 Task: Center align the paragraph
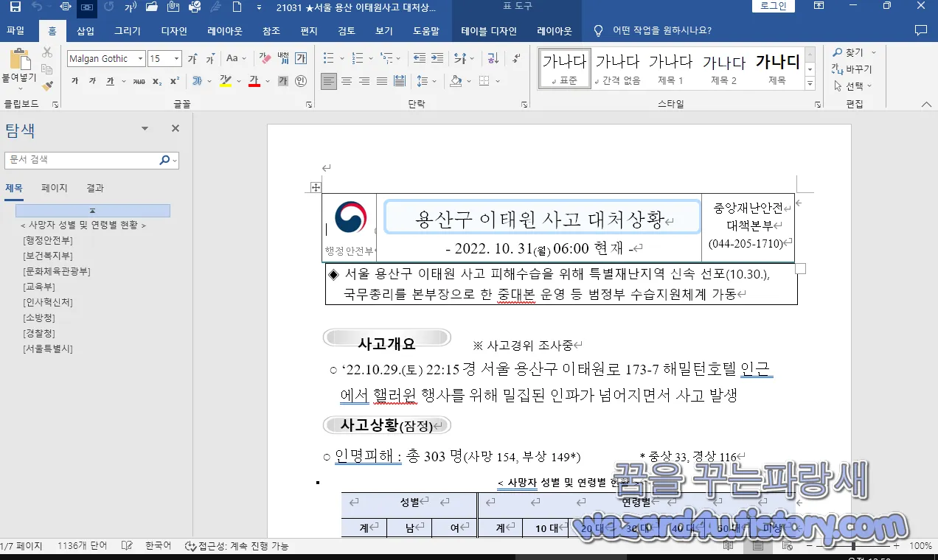pos(347,81)
